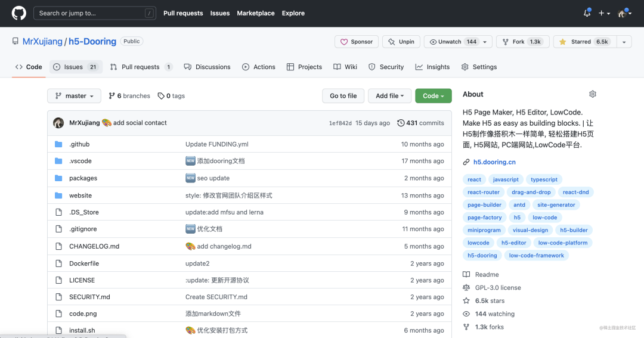Switch to the Projects tab
Viewport: 644px width, 338px height.
pyautogui.click(x=304, y=67)
